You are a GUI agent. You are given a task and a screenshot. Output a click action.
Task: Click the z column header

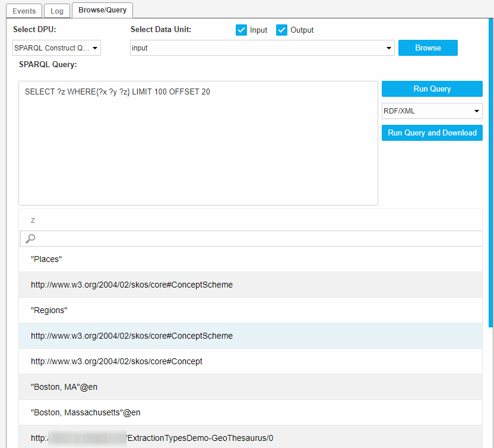point(33,220)
